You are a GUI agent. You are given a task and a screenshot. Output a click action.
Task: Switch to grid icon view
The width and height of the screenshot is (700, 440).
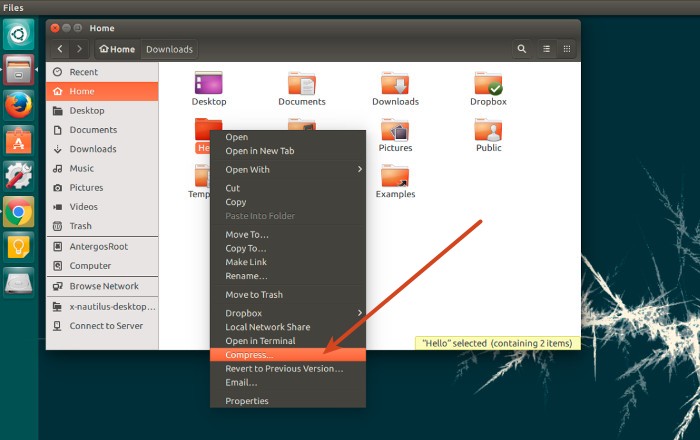click(567, 49)
